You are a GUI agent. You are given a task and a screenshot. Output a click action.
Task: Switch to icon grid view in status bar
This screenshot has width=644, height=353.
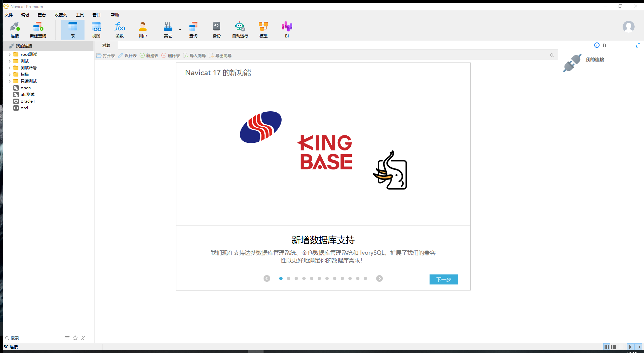click(x=607, y=347)
